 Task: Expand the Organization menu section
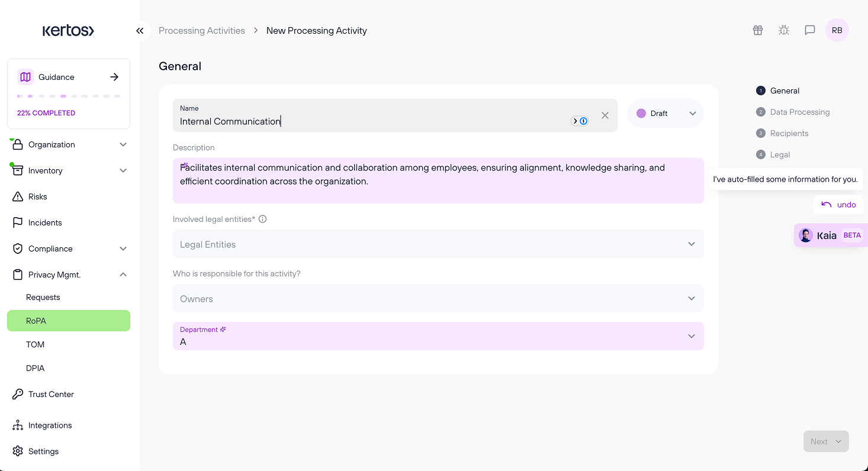coord(123,144)
